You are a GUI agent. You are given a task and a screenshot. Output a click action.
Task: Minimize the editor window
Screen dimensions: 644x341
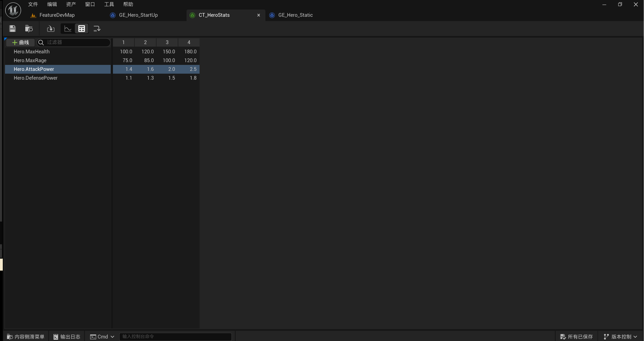[x=604, y=5]
